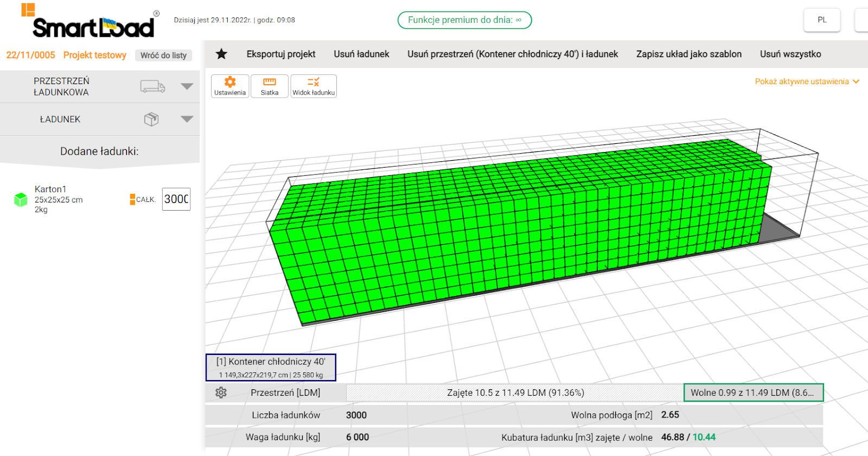Viewport: 868px width, 456px height.
Task: Edit the Karton1 quantity field
Action: tap(176, 199)
